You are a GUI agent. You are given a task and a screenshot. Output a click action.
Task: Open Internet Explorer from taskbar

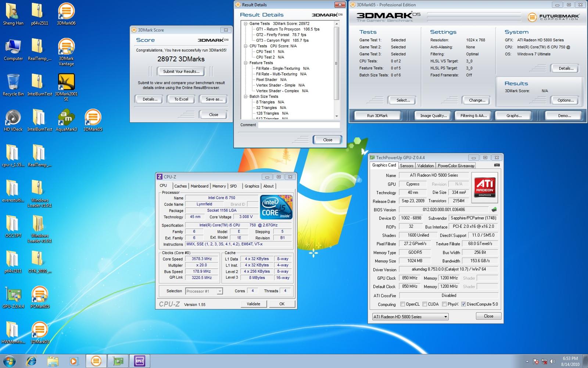coord(32,361)
